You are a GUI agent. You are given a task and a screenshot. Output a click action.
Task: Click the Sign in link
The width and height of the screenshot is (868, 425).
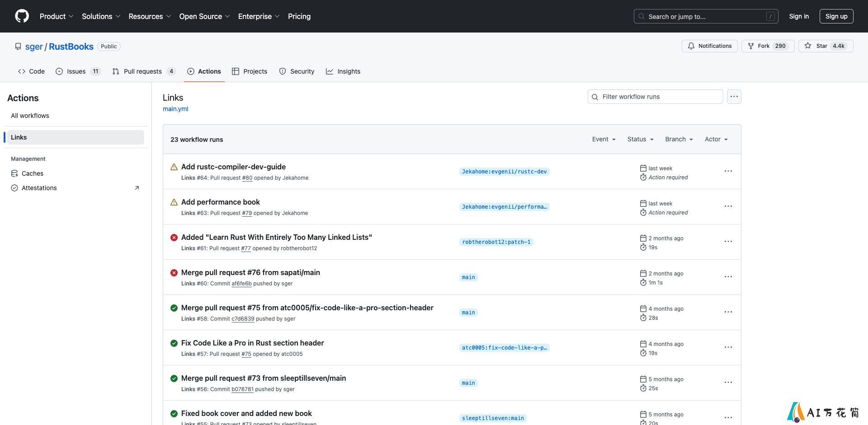point(799,16)
